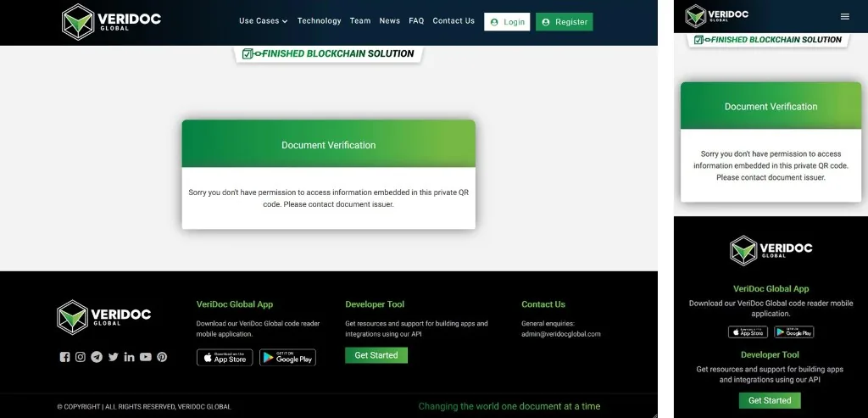Click Finished Blockchain Solution banner in desktop view
The width and height of the screenshot is (868, 418).
(329, 53)
